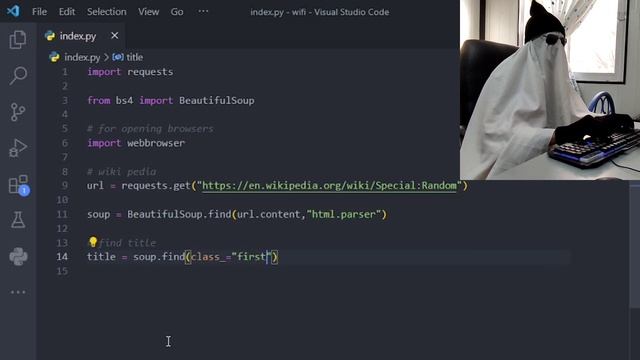Click 'import requests' on line 1
This screenshot has width=640, height=360.
[130, 72]
